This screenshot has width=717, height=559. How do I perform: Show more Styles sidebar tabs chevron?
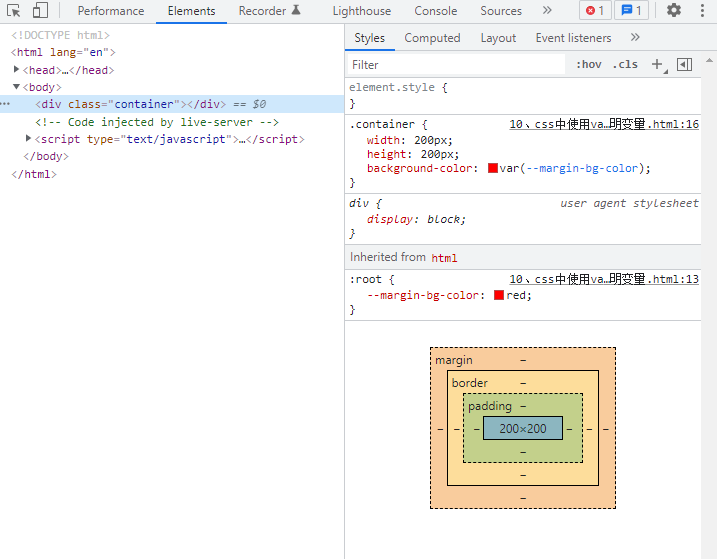click(635, 37)
